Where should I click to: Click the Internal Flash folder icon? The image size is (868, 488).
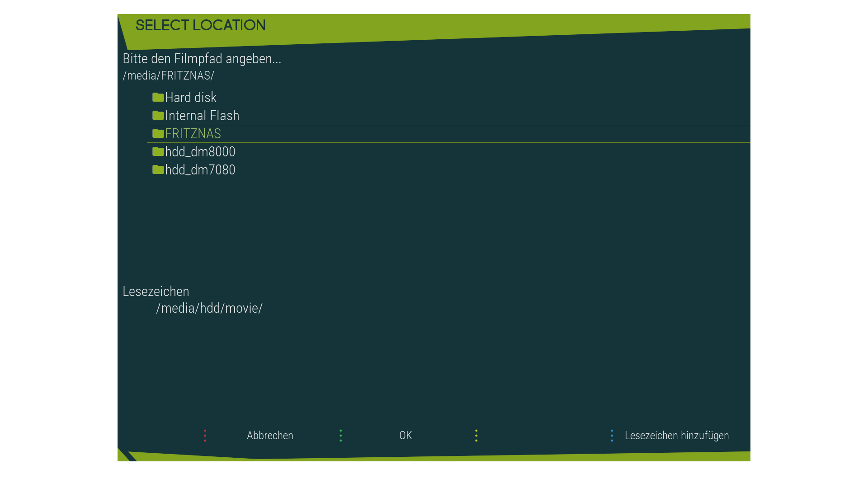pos(158,115)
